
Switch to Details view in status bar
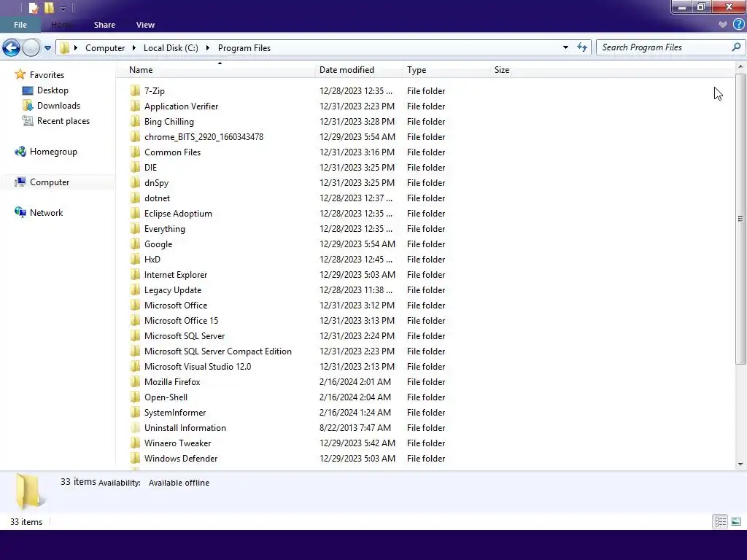tap(720, 522)
